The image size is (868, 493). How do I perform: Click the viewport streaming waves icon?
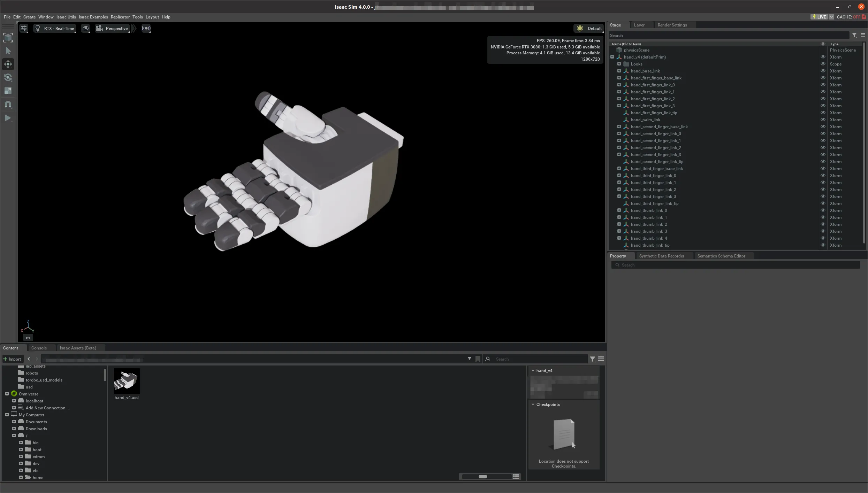pyautogui.click(x=146, y=29)
